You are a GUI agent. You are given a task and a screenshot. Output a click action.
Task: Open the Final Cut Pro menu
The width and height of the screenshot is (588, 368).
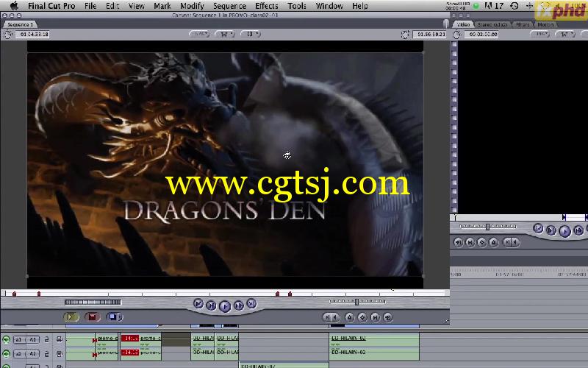(x=51, y=6)
